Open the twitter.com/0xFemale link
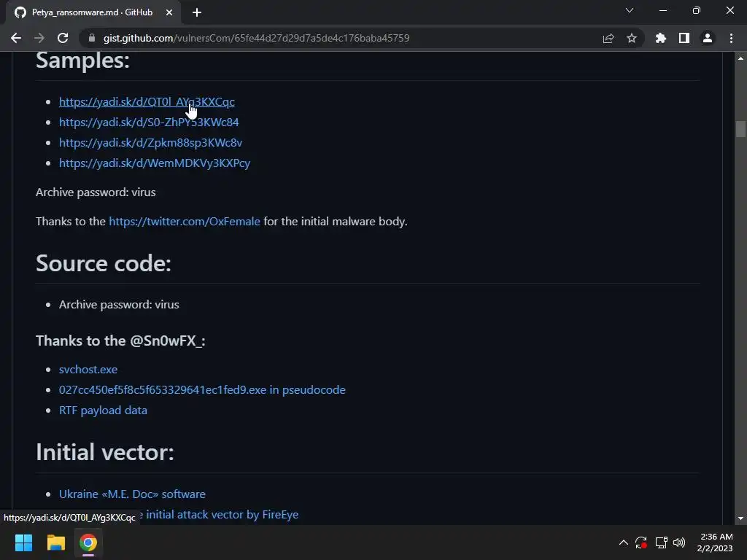Screen dimensions: 747x560 point(185,222)
